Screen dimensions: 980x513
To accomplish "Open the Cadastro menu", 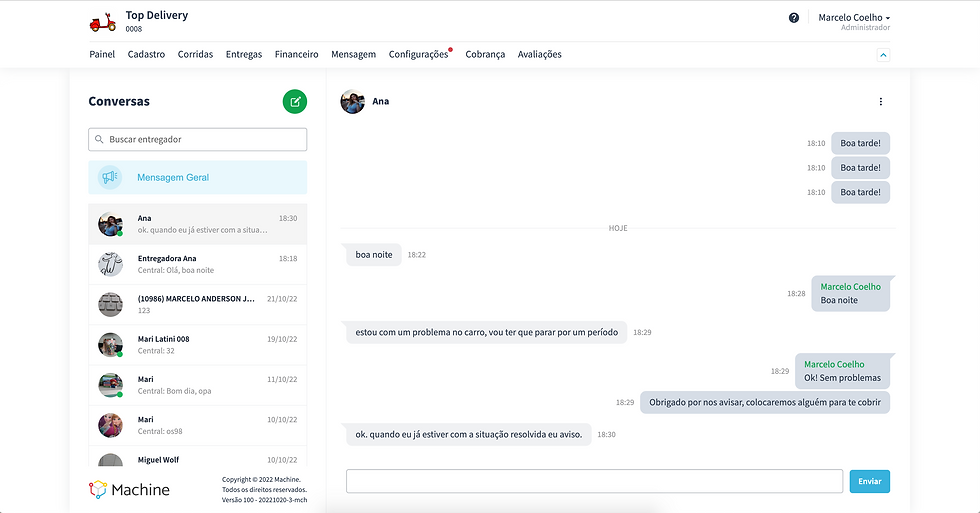I will [146, 54].
